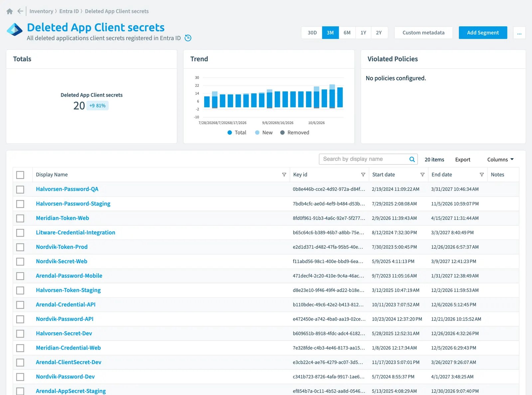Tick the Nordvik-Token-Prod row checkbox
Viewport: 532px width, 395px height.
[x=20, y=247]
